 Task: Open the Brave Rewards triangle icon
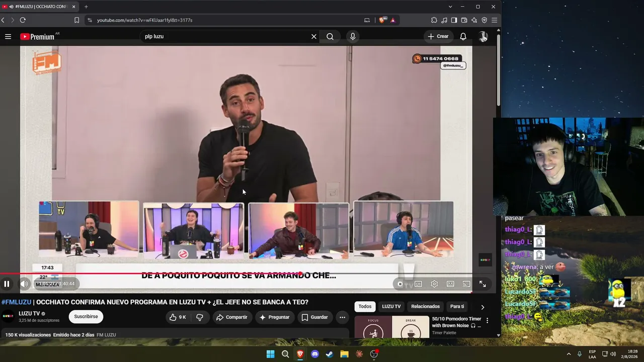(393, 20)
